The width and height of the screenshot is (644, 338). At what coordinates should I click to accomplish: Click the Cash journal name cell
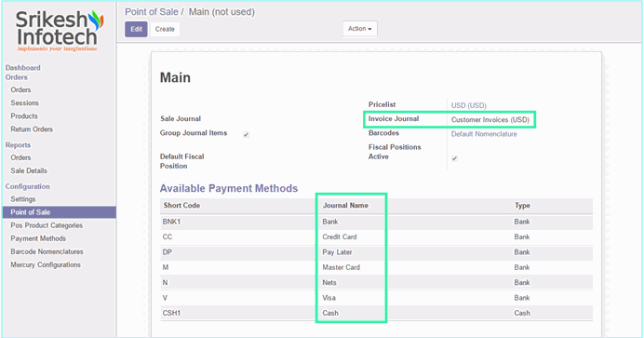coord(330,313)
